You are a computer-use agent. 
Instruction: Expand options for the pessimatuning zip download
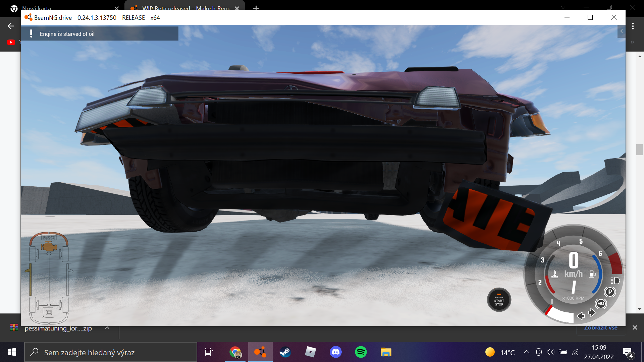tap(107, 328)
